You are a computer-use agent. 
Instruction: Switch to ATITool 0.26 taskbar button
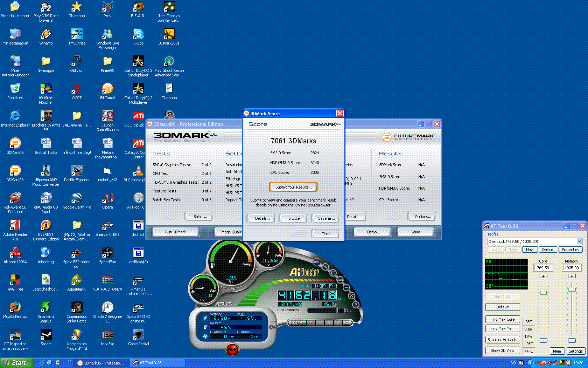pos(157,363)
